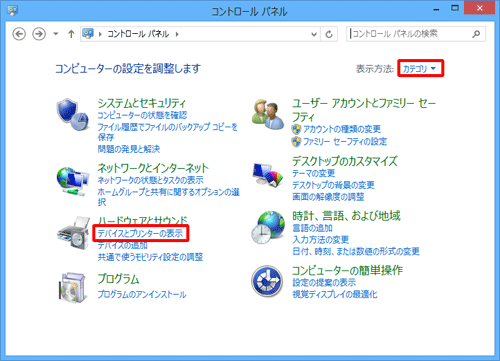Click the Ease of Access icon
Screen dimensions: 500x361
267,281
